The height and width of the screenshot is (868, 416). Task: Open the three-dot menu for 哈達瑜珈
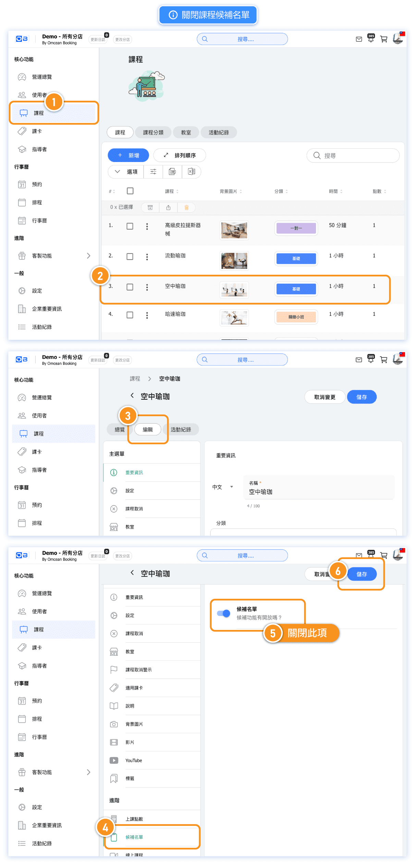click(147, 315)
